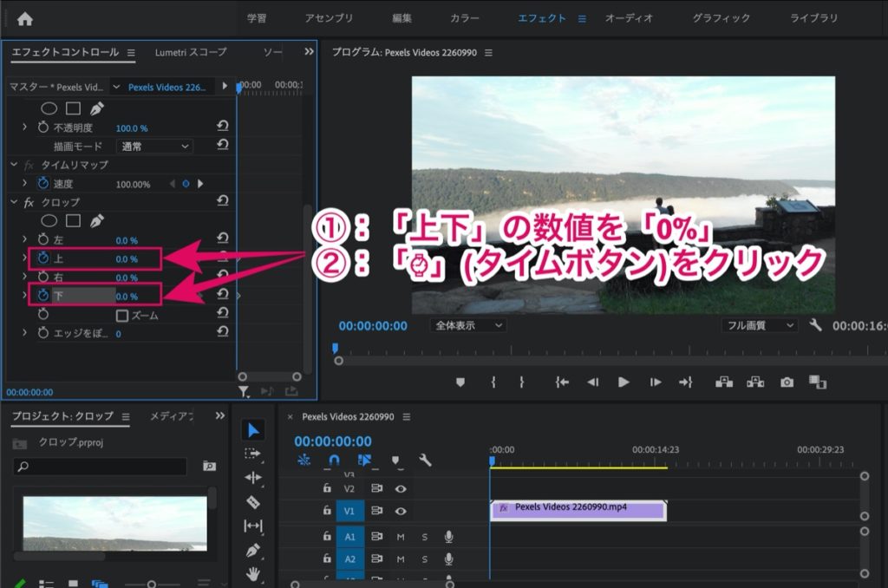This screenshot has width=888, height=588.
Task: Select the オーディオ workspace tab
Action: point(629,18)
